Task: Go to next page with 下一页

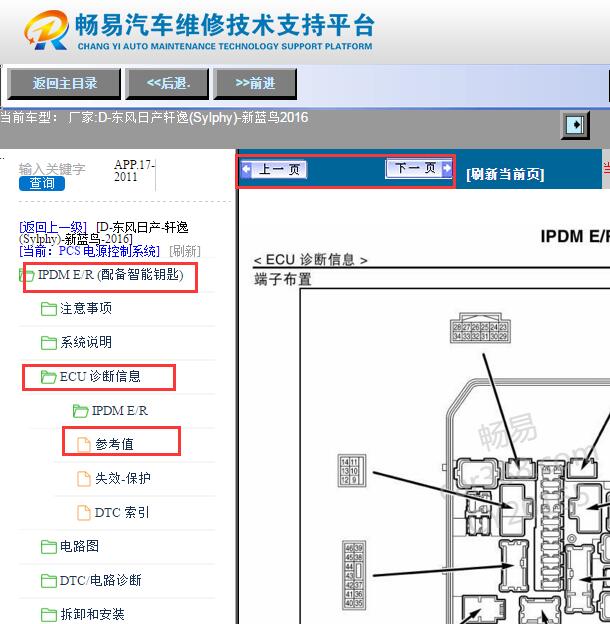Action: coord(419,168)
